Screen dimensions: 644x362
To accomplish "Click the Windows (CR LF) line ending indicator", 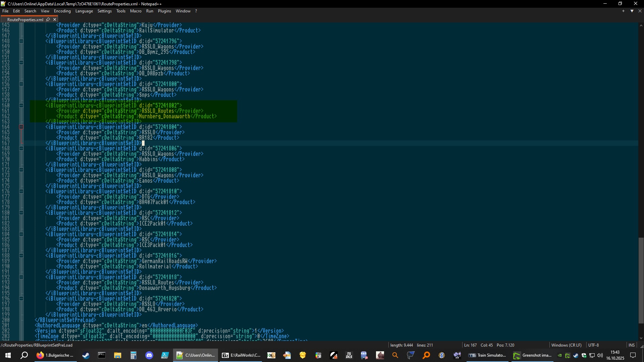I will point(566,345).
